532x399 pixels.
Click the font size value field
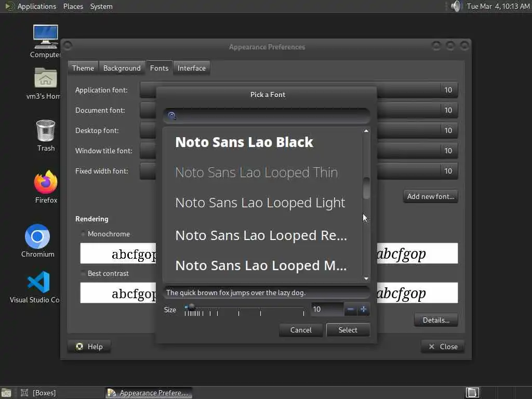pos(327,310)
